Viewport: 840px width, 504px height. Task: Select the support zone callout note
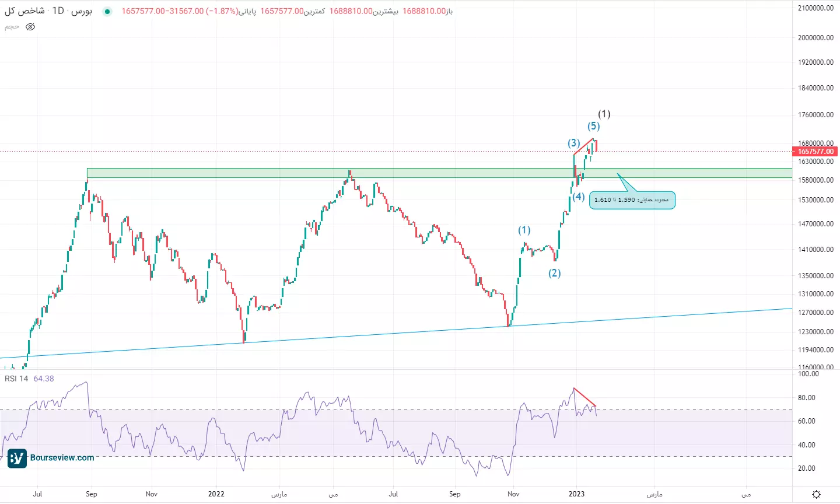coord(632,200)
